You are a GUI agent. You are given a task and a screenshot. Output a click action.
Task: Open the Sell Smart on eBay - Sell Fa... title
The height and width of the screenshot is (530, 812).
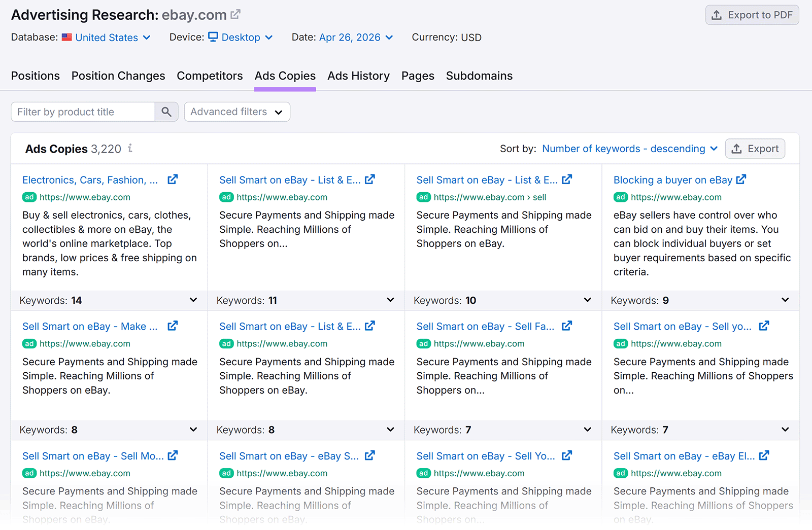click(x=485, y=327)
